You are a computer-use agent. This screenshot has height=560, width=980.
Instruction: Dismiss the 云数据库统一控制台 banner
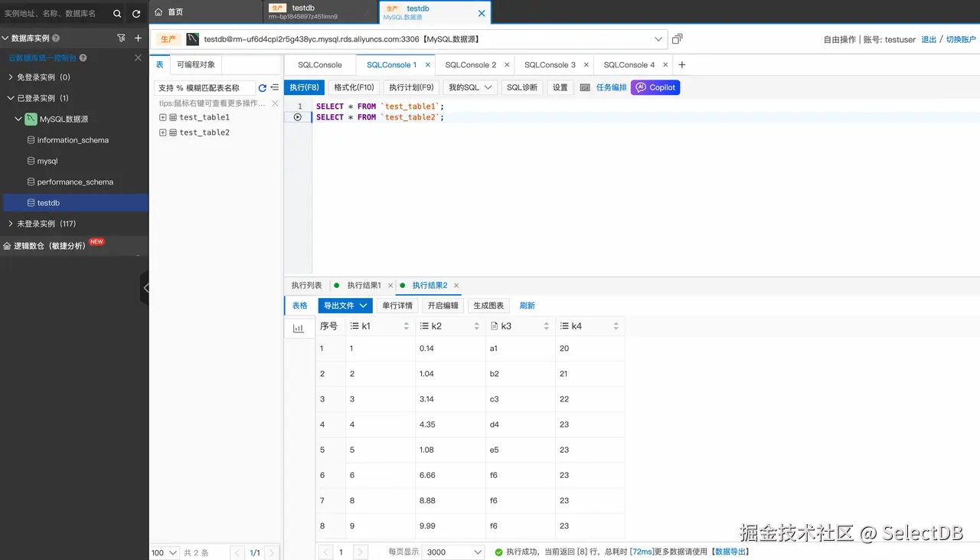pyautogui.click(x=138, y=57)
